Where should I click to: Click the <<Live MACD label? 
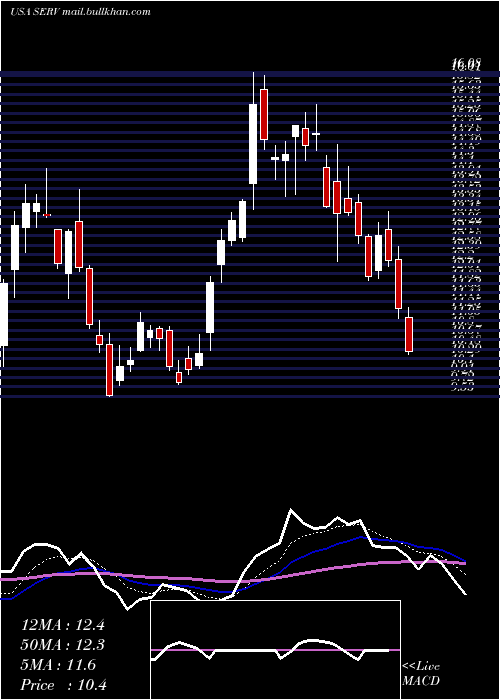click(421, 674)
